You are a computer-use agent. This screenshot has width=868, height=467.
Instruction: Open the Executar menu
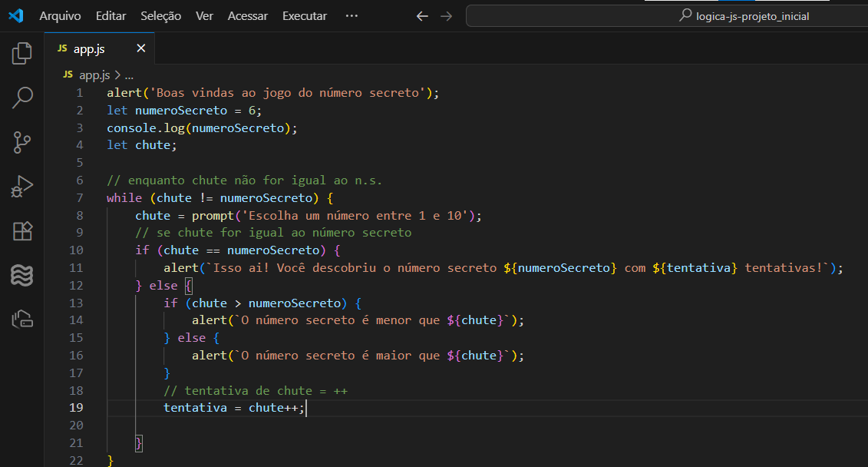[x=305, y=16]
